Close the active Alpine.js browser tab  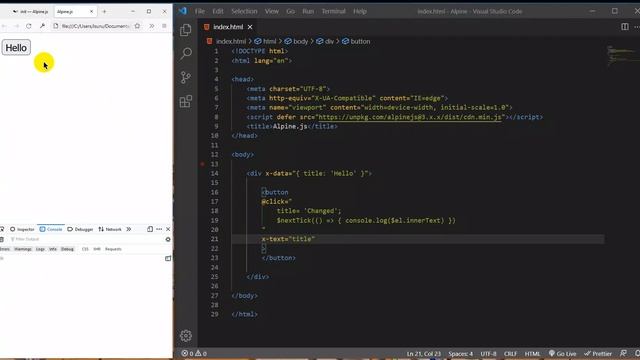point(91,11)
